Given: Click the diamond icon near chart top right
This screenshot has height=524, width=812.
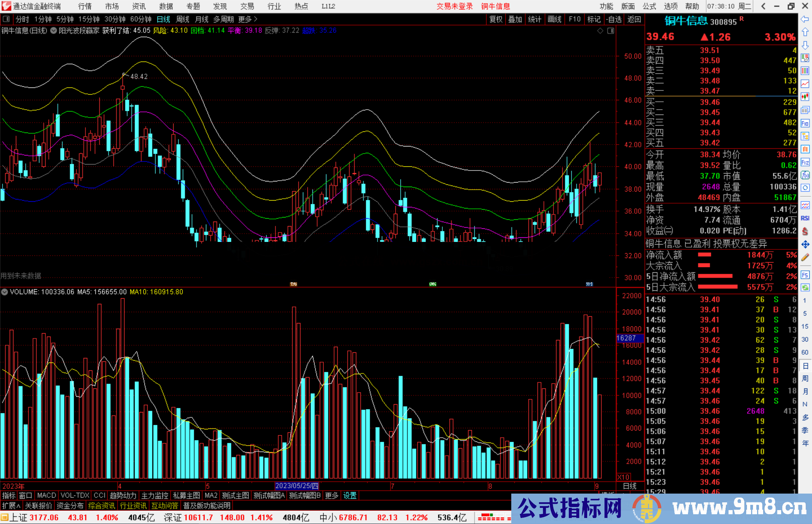Looking at the screenshot, I should [x=600, y=30].
